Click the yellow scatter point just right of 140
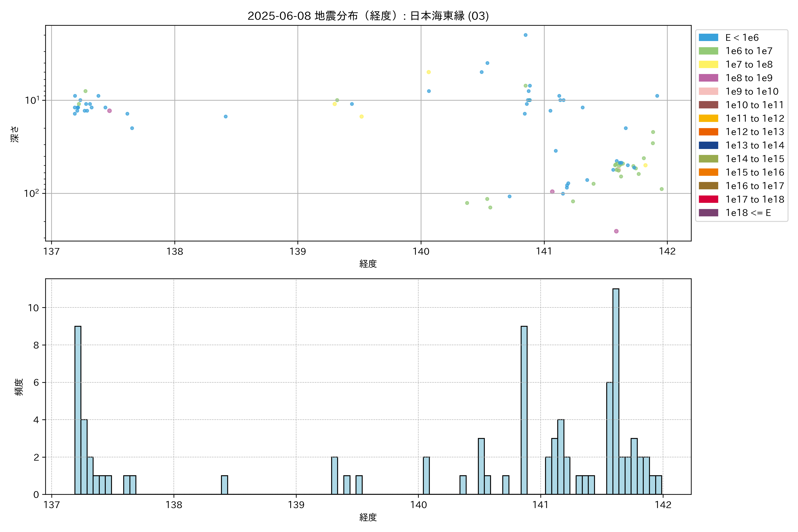 point(428,72)
